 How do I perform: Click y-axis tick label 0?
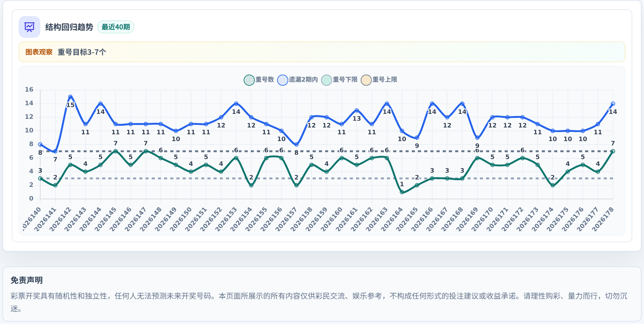(31, 199)
